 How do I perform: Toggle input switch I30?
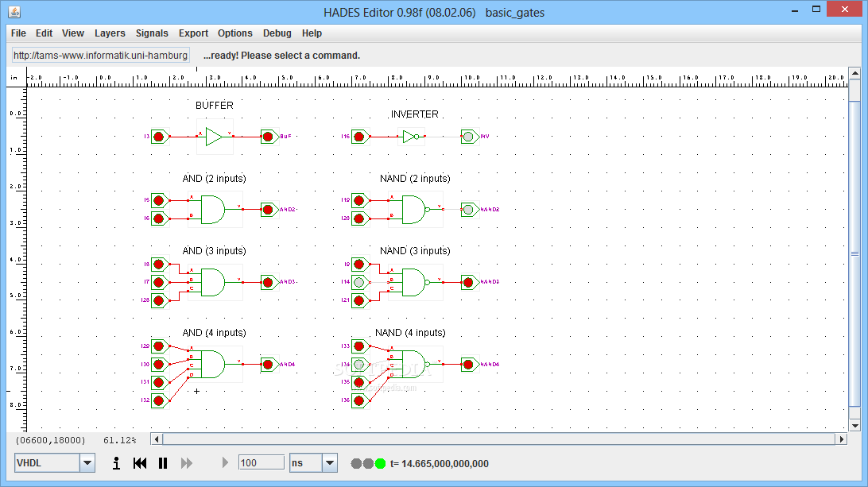point(160,364)
